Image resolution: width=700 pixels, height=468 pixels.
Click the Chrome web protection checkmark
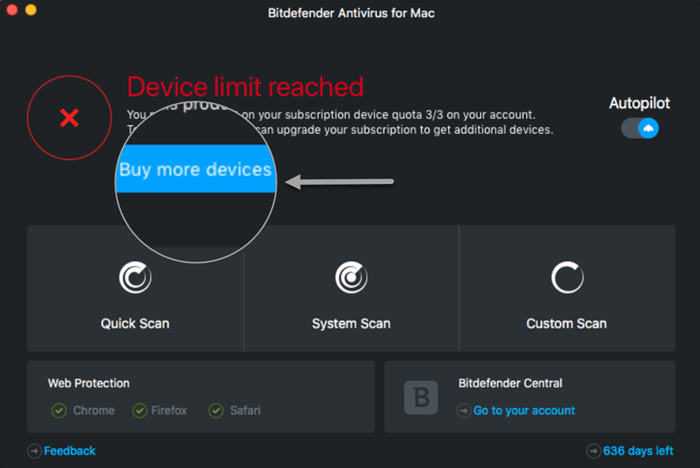59,410
